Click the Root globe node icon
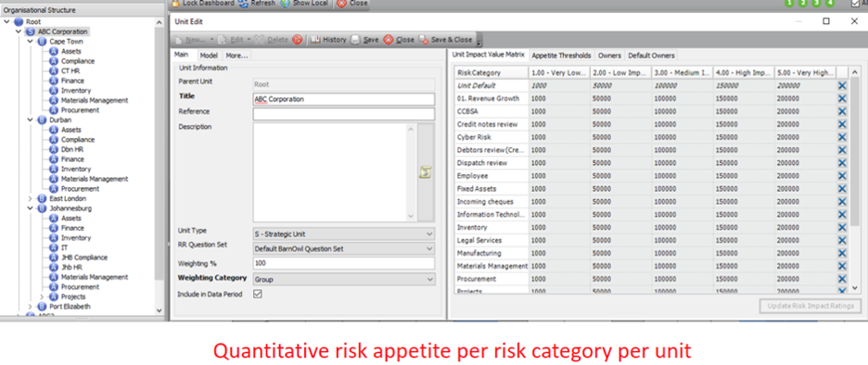Screen dimensions: 868x365 [19, 22]
